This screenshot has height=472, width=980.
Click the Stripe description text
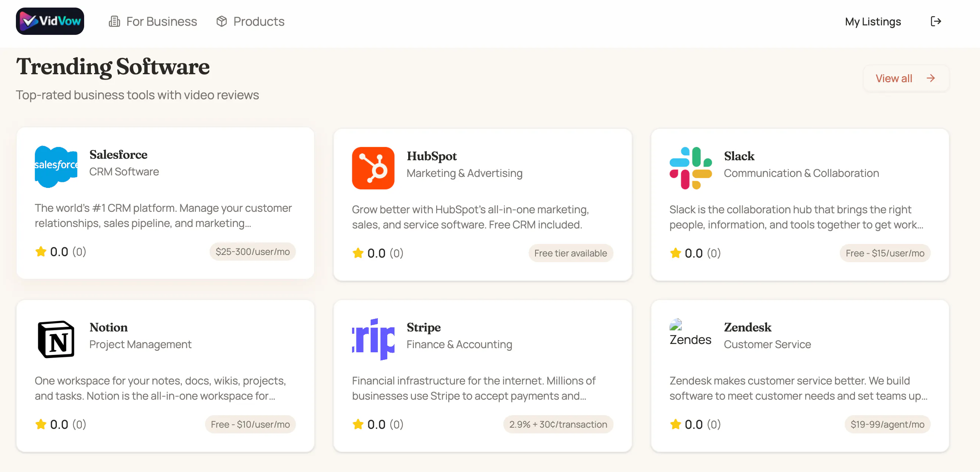tap(474, 388)
